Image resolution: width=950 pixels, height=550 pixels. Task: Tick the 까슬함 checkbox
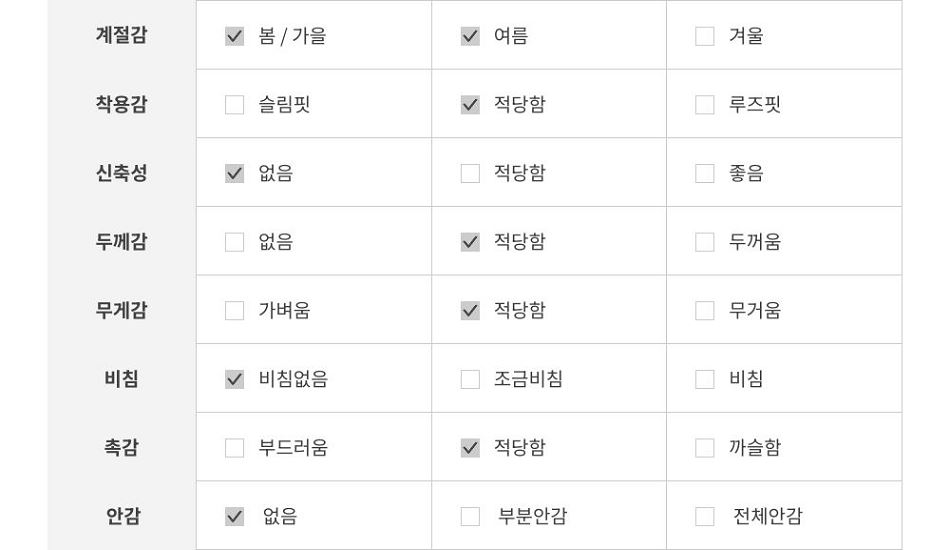tap(705, 448)
